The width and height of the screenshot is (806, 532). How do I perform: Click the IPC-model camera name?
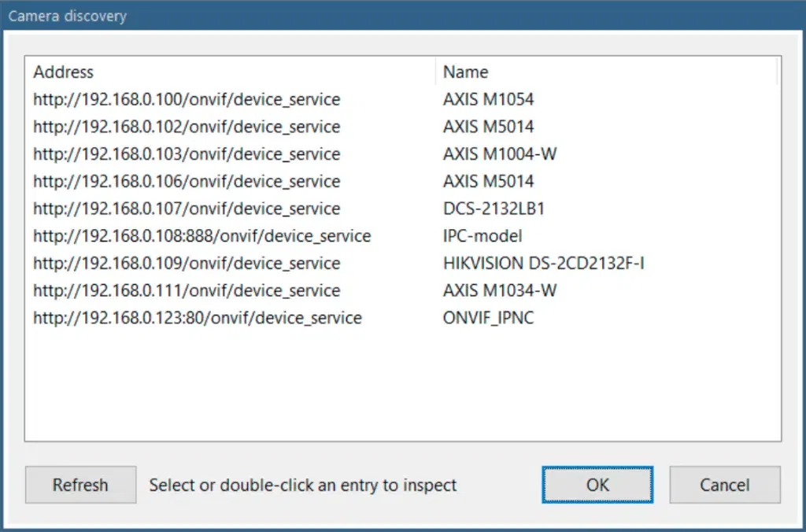pos(482,236)
